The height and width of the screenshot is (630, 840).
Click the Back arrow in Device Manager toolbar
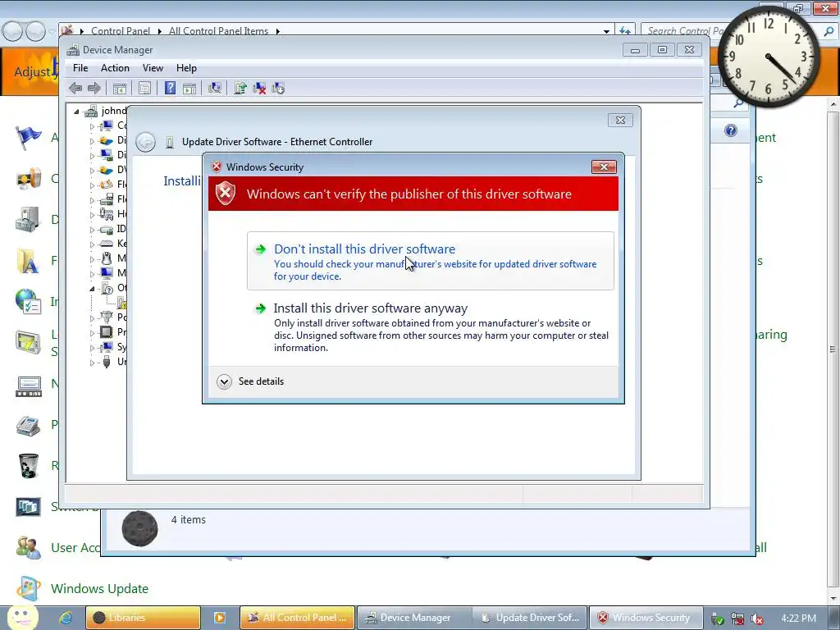(75, 89)
